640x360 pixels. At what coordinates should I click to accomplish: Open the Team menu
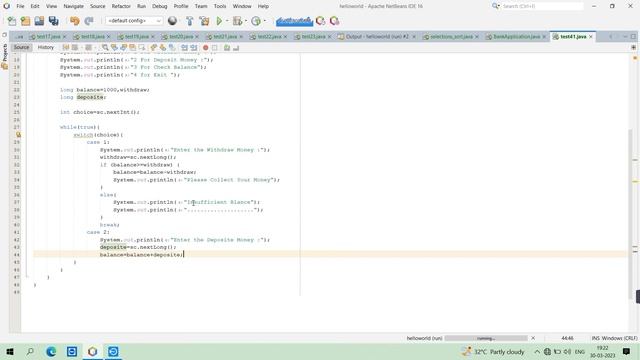(201, 6)
